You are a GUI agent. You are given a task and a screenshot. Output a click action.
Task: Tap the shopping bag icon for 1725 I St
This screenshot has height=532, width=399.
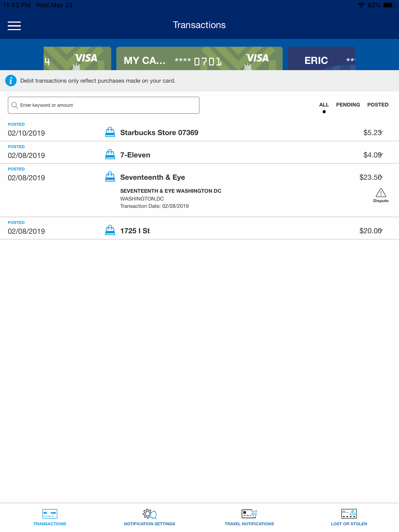pyautogui.click(x=110, y=230)
